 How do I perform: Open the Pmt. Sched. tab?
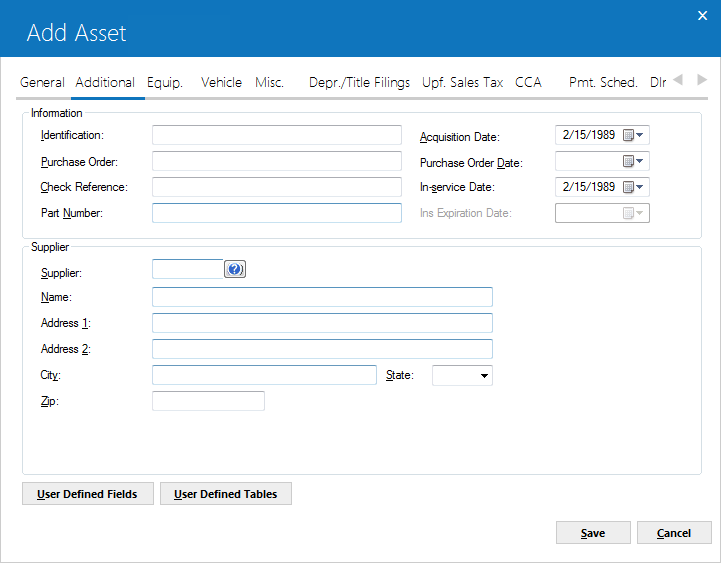(x=603, y=82)
